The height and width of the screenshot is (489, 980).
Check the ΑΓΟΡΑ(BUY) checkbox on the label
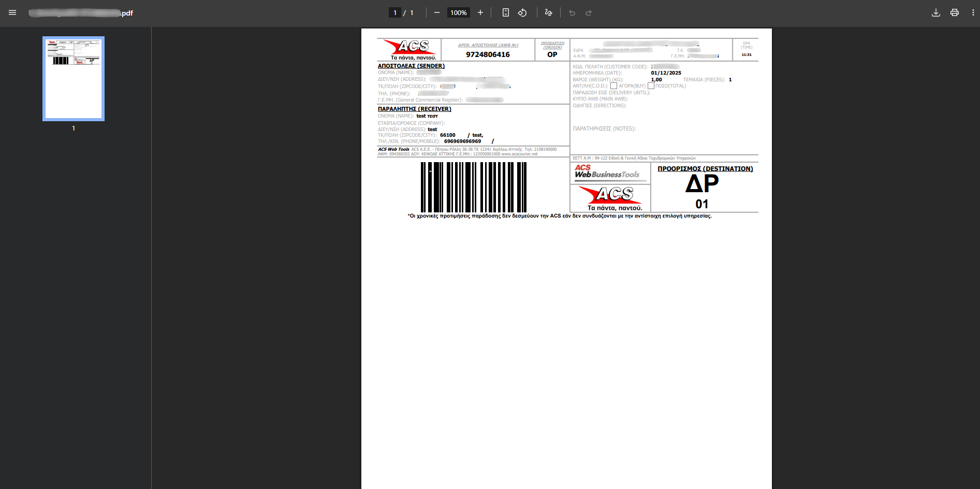(613, 86)
